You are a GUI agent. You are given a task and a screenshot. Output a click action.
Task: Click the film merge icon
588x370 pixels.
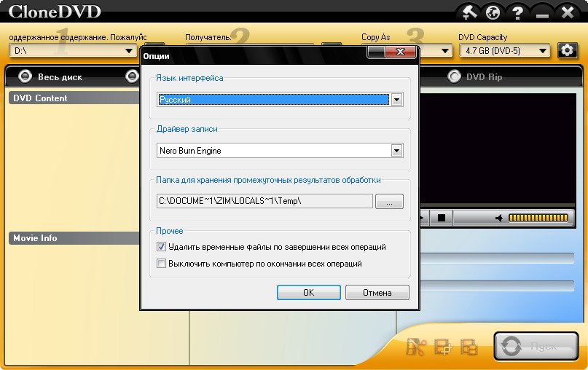(x=469, y=347)
